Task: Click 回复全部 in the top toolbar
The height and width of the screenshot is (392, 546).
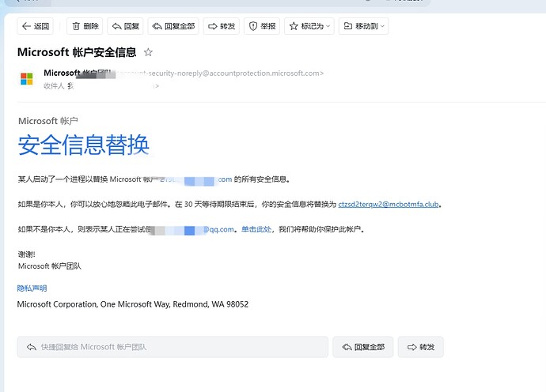Action: click(173, 26)
